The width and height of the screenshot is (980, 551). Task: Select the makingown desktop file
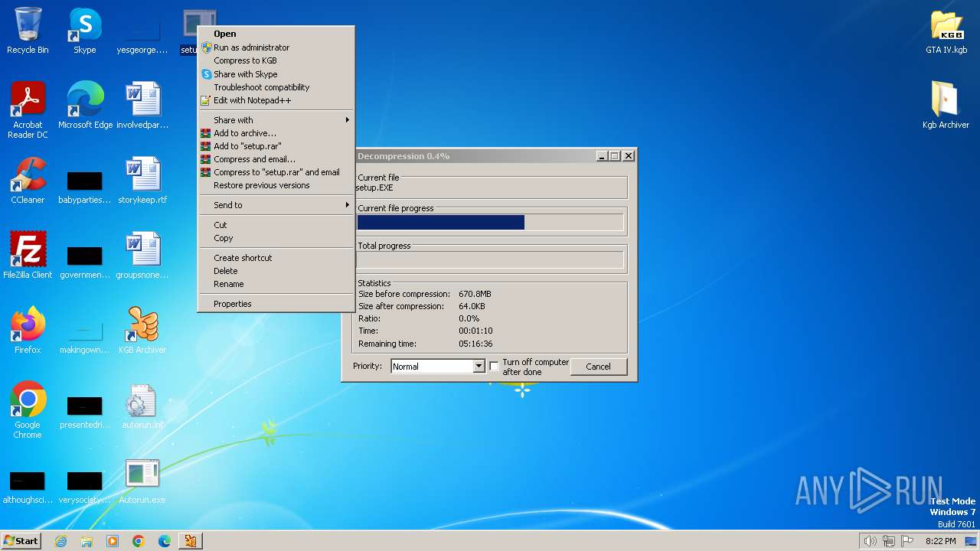[85, 335]
